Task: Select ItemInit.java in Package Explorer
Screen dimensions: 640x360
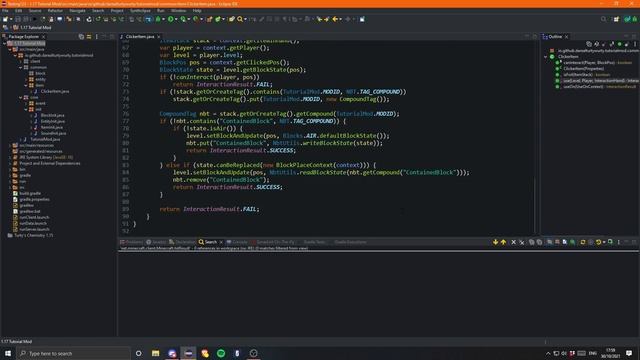Action: (x=51, y=127)
